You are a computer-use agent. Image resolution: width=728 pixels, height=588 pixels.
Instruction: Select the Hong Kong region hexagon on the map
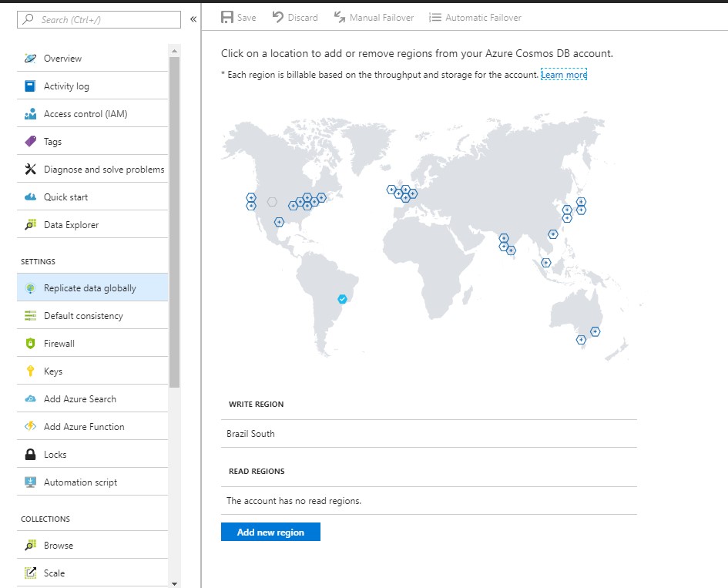pyautogui.click(x=552, y=234)
